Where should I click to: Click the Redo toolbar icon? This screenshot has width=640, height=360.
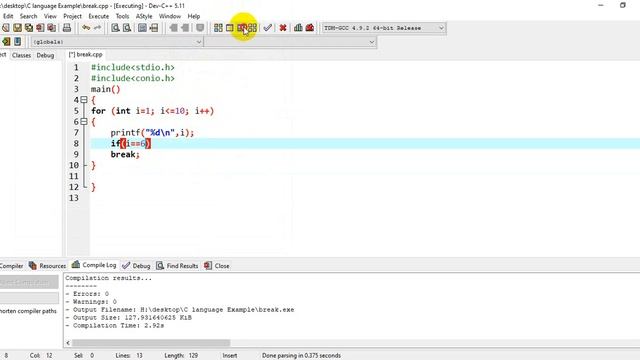pos(97,28)
